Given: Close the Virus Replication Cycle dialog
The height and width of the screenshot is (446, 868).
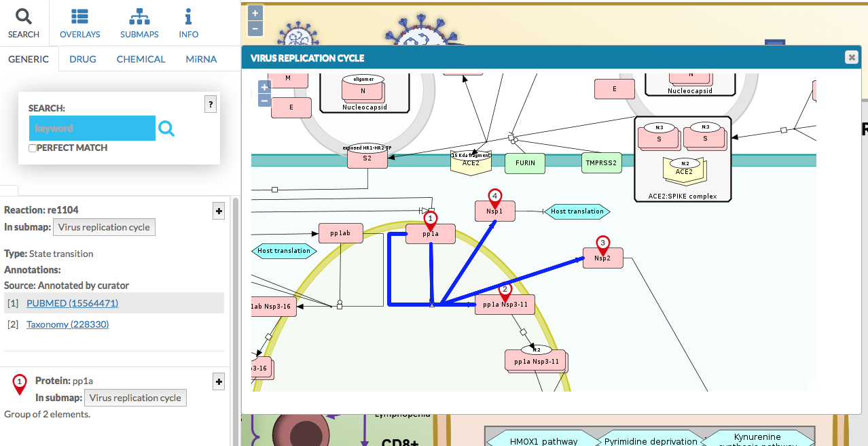Looking at the screenshot, I should pyautogui.click(x=851, y=58).
